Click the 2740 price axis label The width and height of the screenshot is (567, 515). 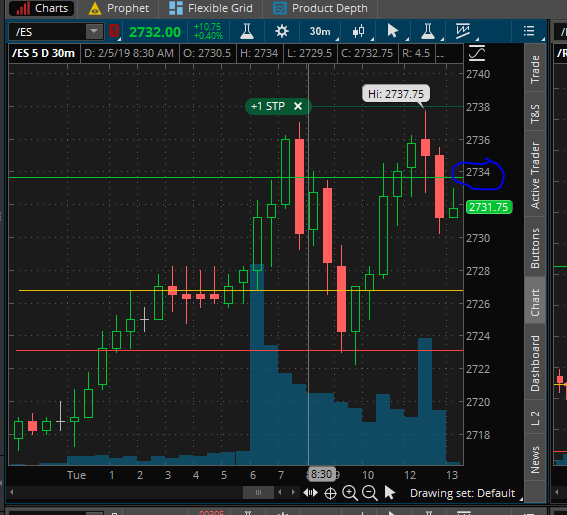[x=478, y=74]
